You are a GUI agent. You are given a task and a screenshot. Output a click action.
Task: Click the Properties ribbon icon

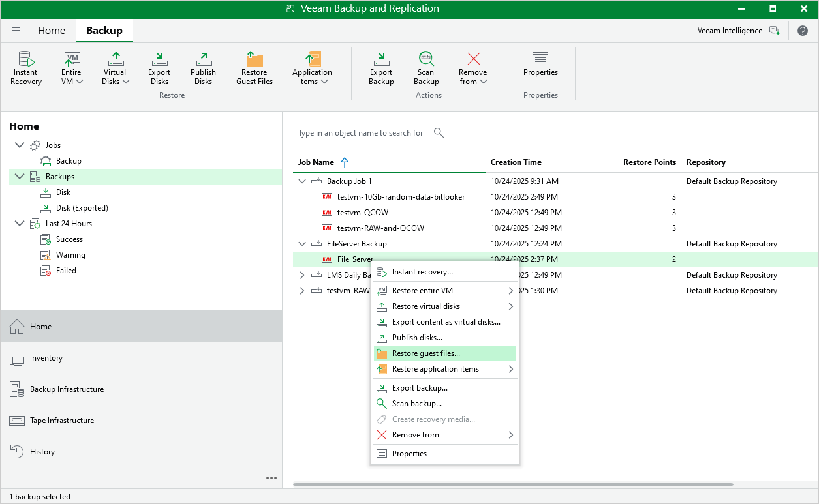540,64
